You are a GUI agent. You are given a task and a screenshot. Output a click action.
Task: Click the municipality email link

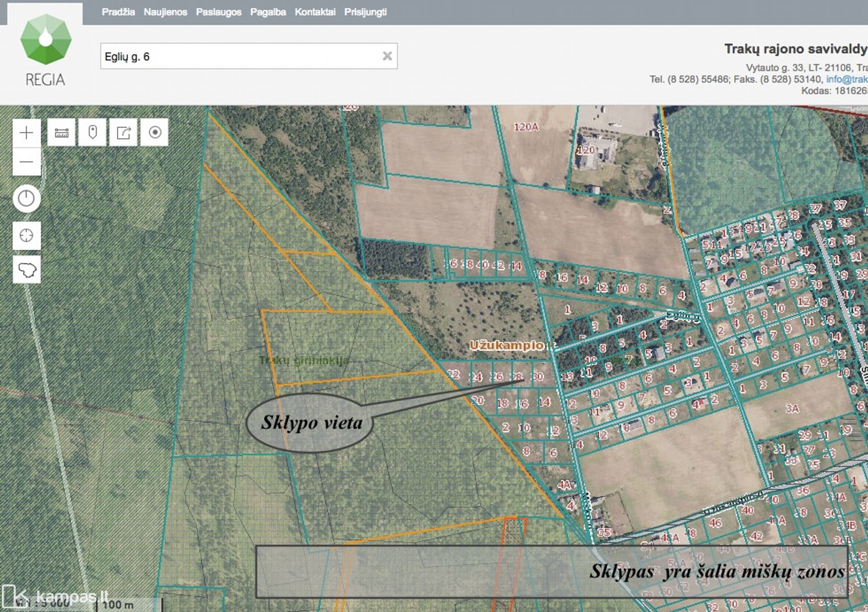[x=847, y=79]
